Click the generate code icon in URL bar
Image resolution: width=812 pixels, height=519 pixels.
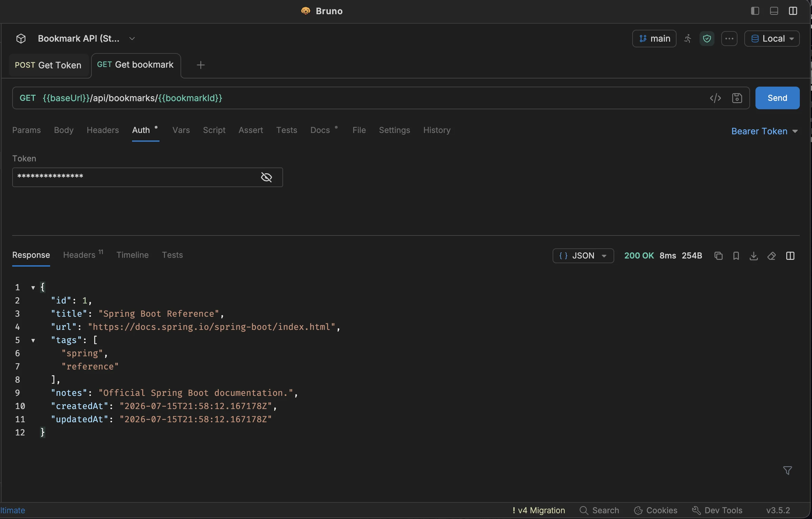715,98
